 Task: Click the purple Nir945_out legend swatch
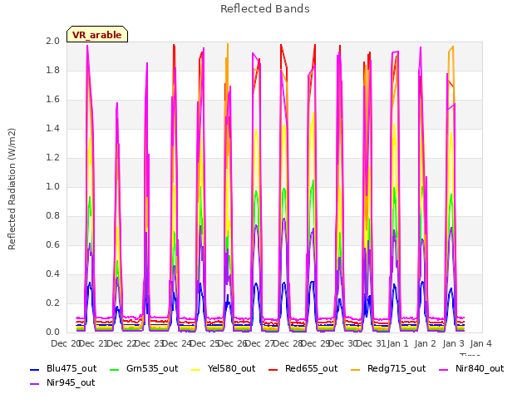click(x=35, y=384)
